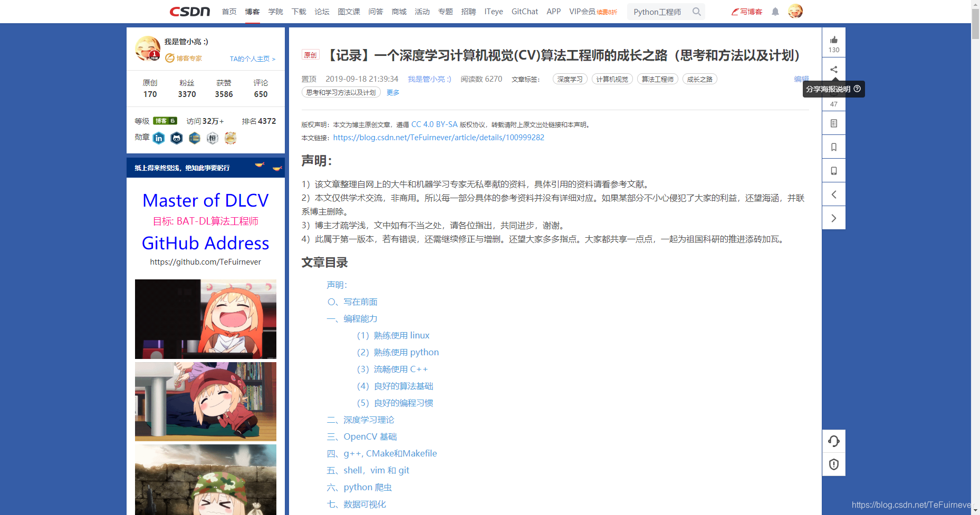Bookmark the article via bookmark icon
Image resolution: width=980 pixels, height=515 pixels.
pyautogui.click(x=833, y=147)
